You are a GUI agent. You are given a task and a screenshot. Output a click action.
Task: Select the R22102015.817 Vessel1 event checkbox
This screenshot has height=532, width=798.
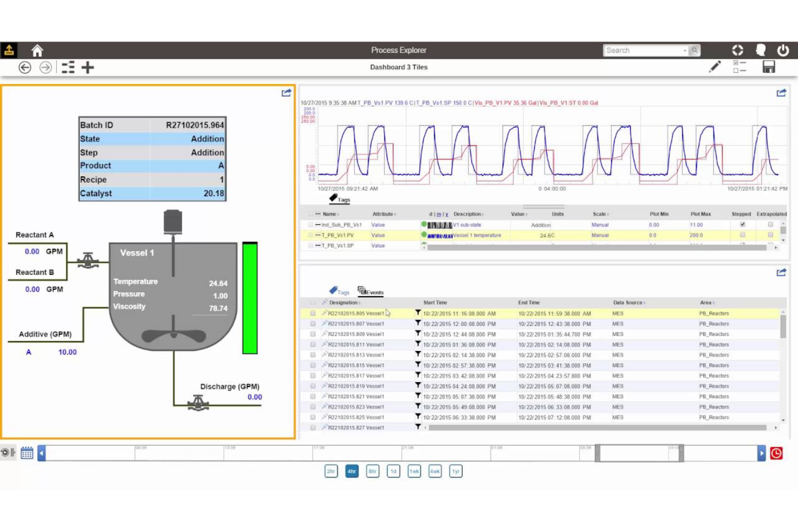313,376
